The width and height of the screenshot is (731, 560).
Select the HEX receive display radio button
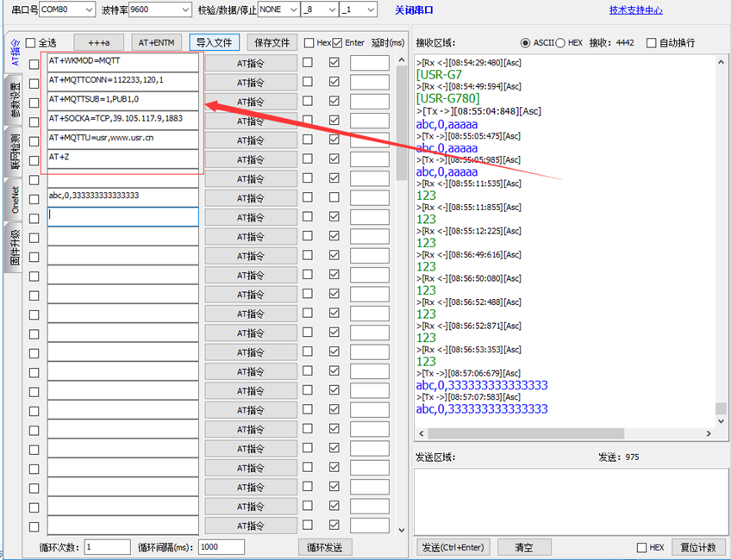click(560, 43)
